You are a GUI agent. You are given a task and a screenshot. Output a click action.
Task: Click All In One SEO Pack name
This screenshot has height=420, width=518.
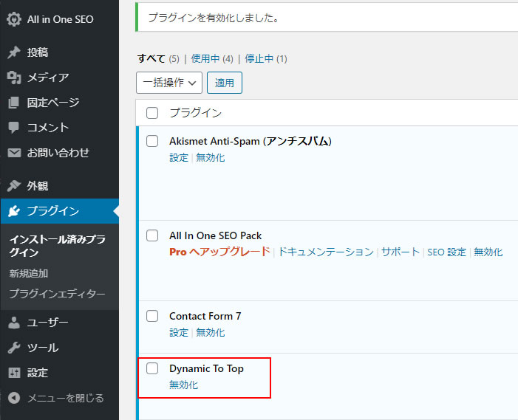(x=215, y=235)
